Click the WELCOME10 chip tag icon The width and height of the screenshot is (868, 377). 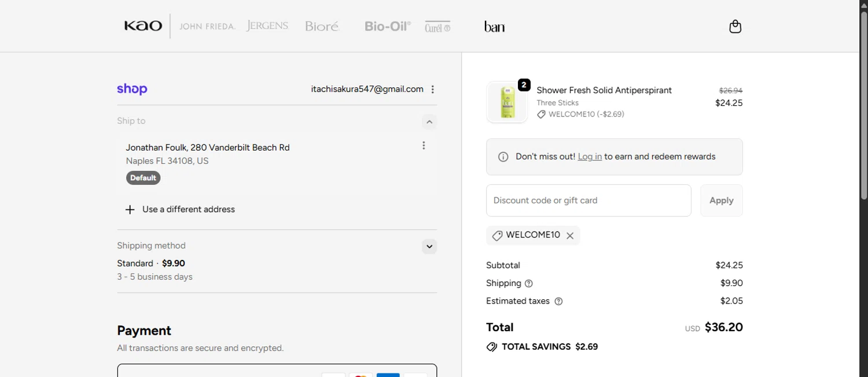click(x=497, y=236)
